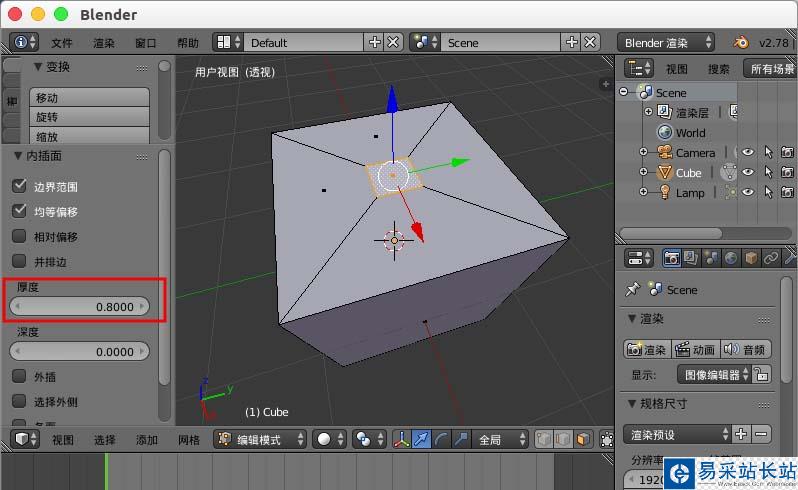Open the 编辑模式 mode dropdown

click(261, 439)
